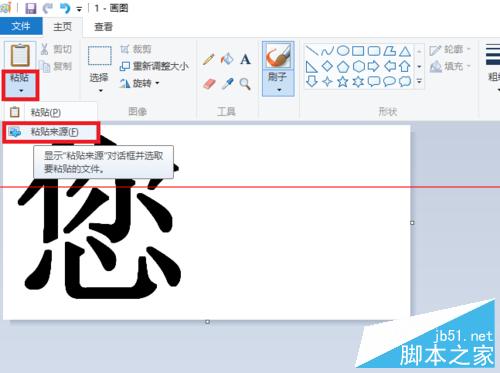The height and width of the screenshot is (373, 500).
Task: Select the rounded rectangle shape
Action: pyautogui.click(x=374, y=51)
